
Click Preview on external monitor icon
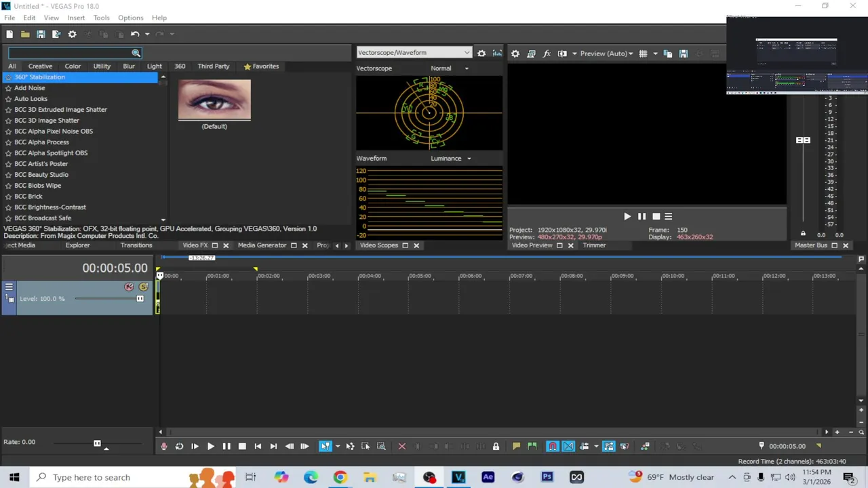pos(531,54)
